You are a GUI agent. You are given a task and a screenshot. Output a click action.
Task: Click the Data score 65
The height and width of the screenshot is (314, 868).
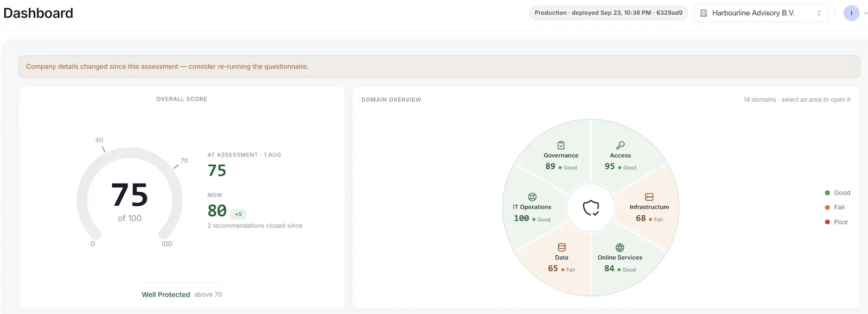[x=553, y=268]
